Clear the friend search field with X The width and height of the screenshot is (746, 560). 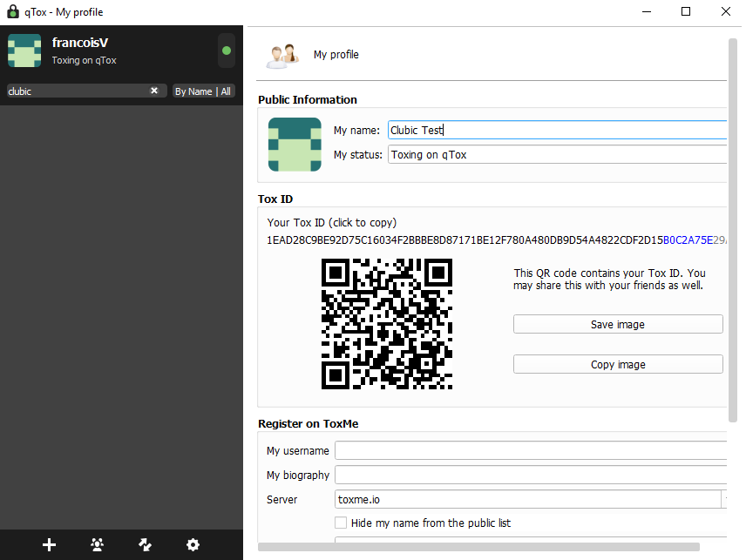point(154,91)
